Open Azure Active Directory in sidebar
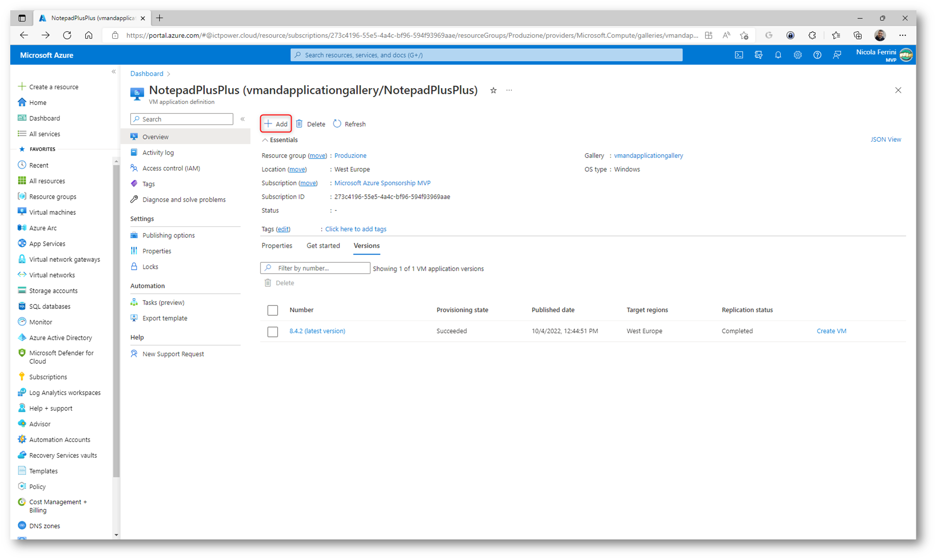 click(60, 338)
